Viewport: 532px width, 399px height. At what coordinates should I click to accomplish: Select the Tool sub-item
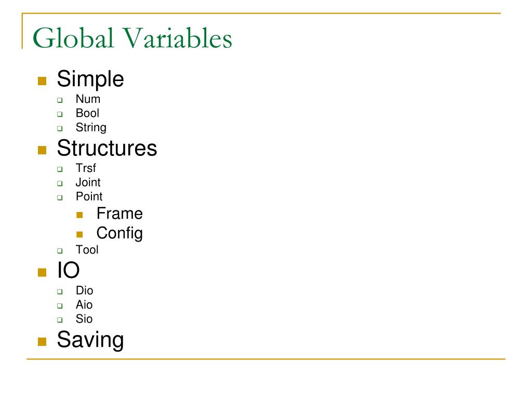coord(87,250)
